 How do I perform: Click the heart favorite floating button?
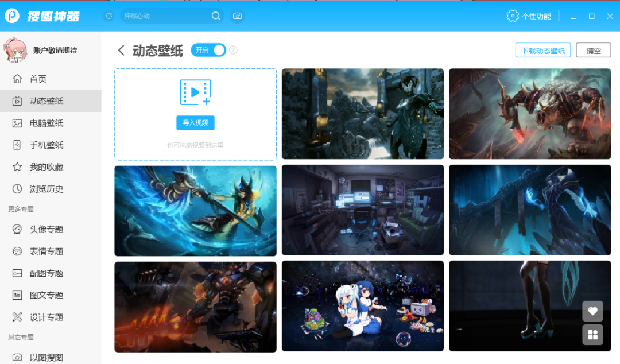point(592,311)
